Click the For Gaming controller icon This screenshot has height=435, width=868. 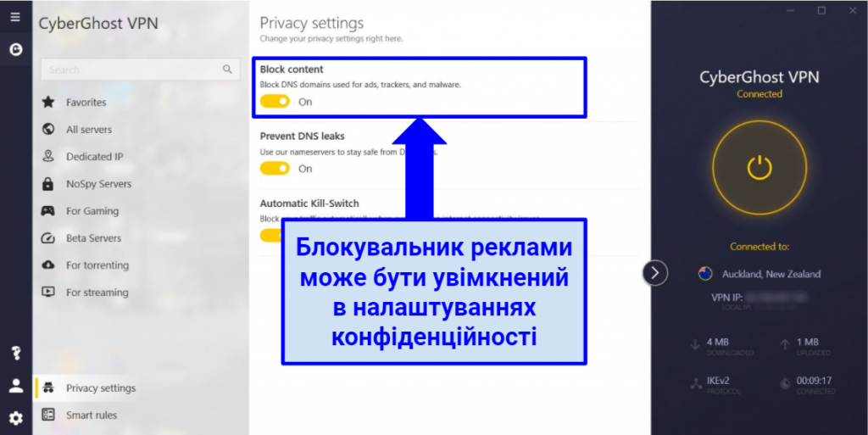point(48,211)
